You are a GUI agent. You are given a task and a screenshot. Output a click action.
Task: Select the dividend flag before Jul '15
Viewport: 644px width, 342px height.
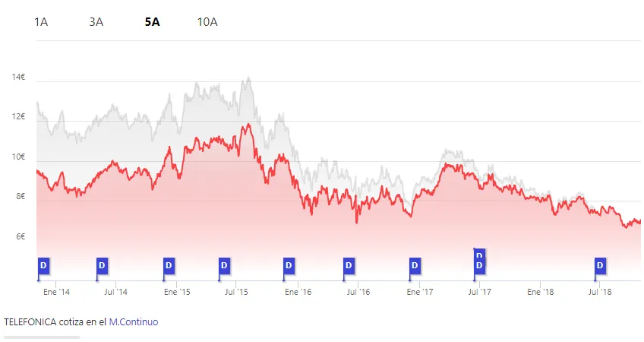coord(224,265)
